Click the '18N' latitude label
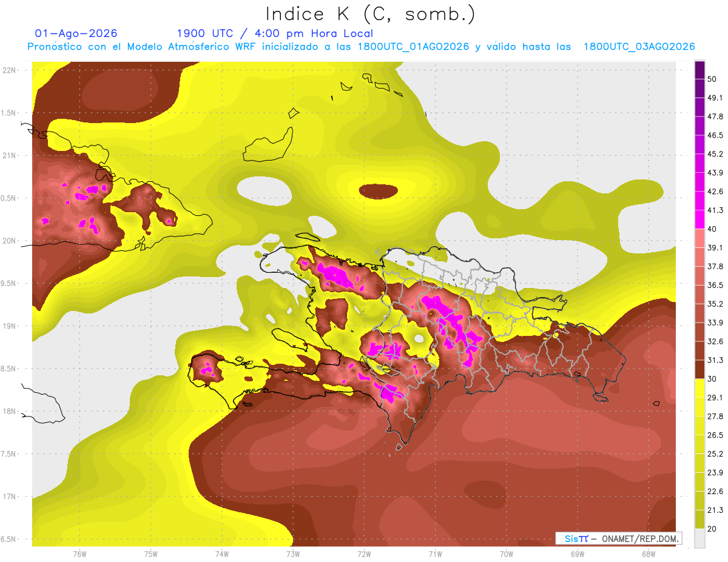Screen dimensions: 728x562 pos(9,411)
